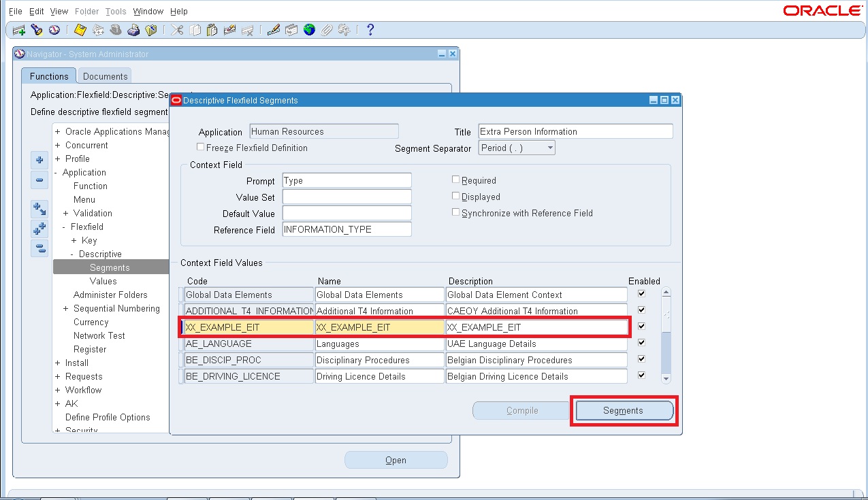Expand the Workflow tree node
Screen dimensions: 868x500
(x=58, y=390)
